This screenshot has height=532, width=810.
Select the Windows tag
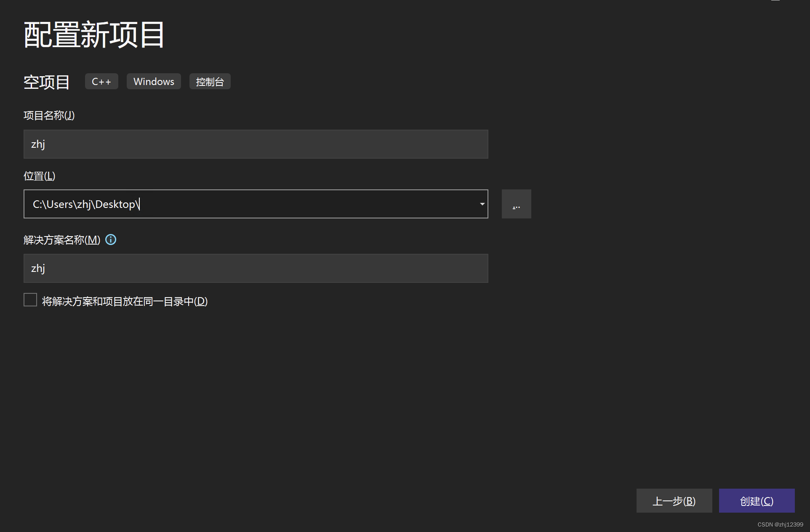click(153, 81)
